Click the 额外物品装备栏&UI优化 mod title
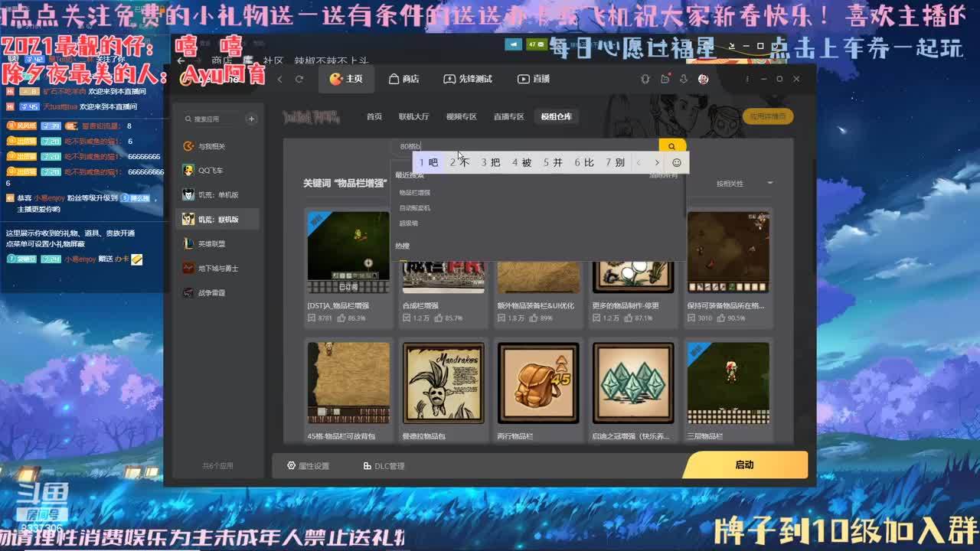 coord(536,305)
